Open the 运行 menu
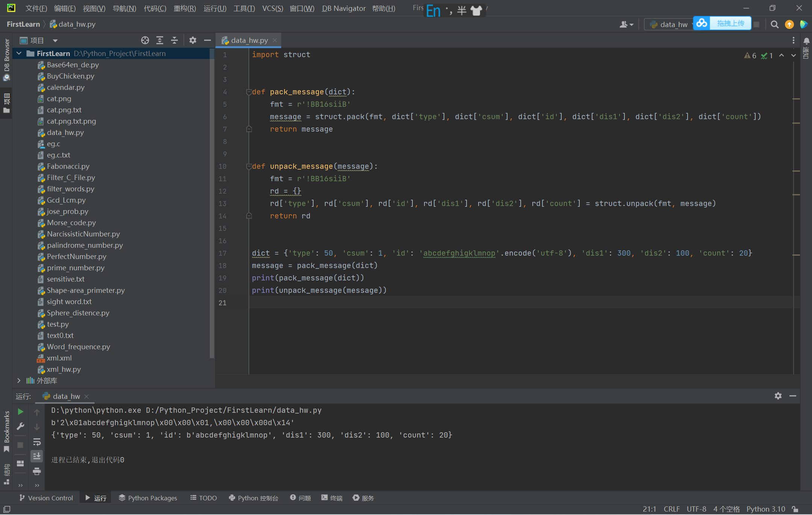The height and width of the screenshot is (515, 812). coord(215,8)
